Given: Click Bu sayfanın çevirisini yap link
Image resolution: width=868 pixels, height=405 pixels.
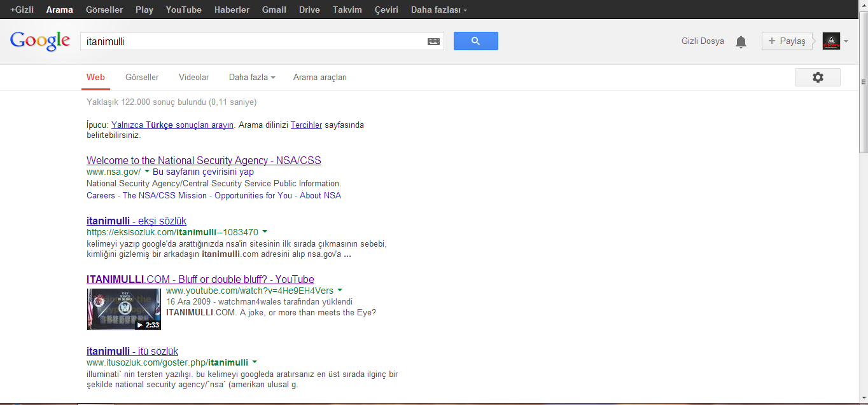Looking at the screenshot, I should pos(203,172).
